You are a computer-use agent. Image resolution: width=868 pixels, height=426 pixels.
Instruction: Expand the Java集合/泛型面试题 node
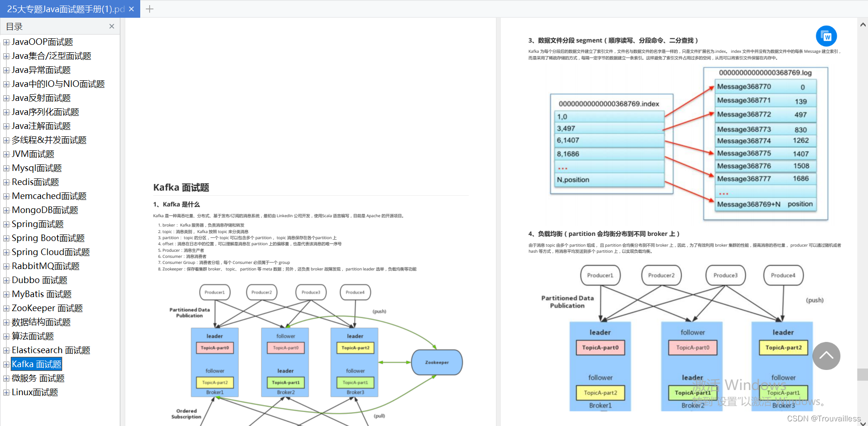tap(7, 56)
